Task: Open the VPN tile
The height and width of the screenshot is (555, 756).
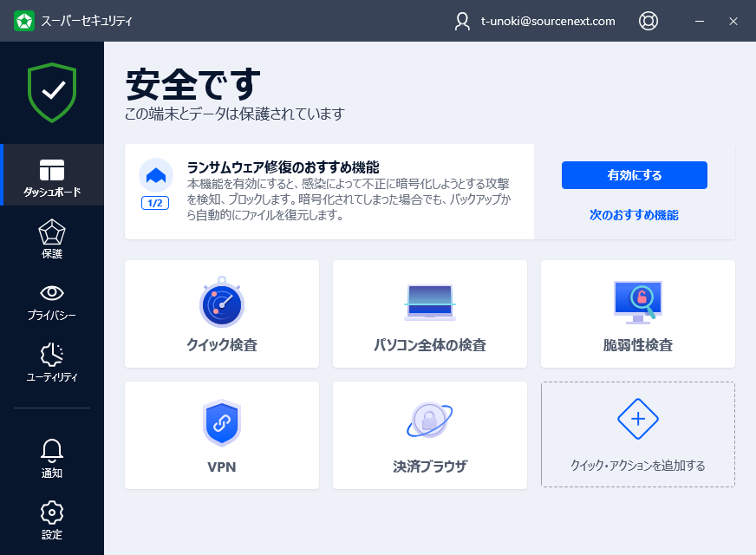Action: click(222, 435)
